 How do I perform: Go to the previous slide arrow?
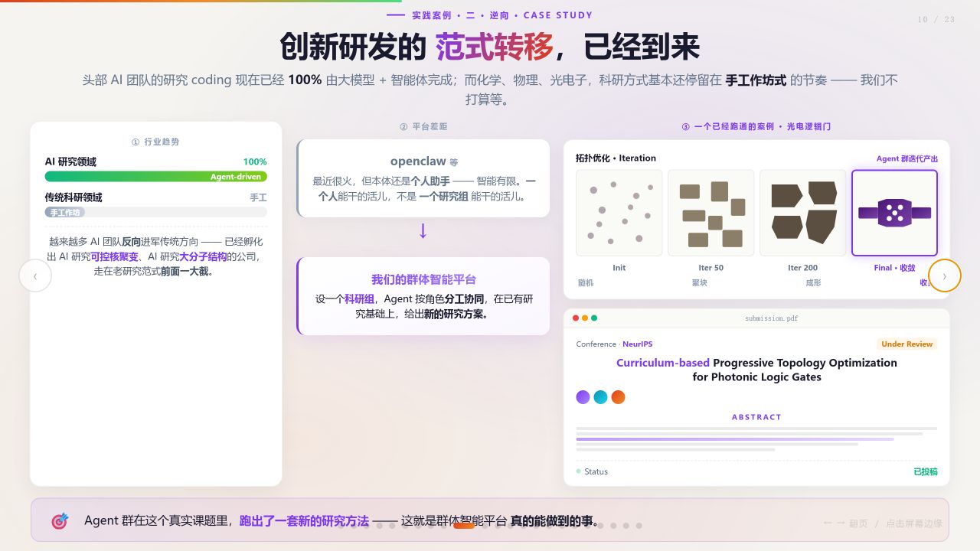coord(35,276)
